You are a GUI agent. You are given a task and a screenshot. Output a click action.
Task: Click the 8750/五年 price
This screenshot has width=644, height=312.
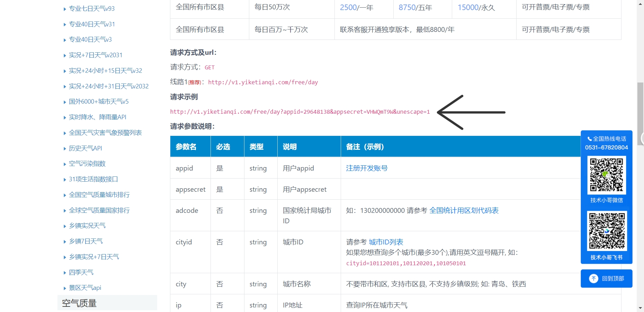click(x=415, y=8)
